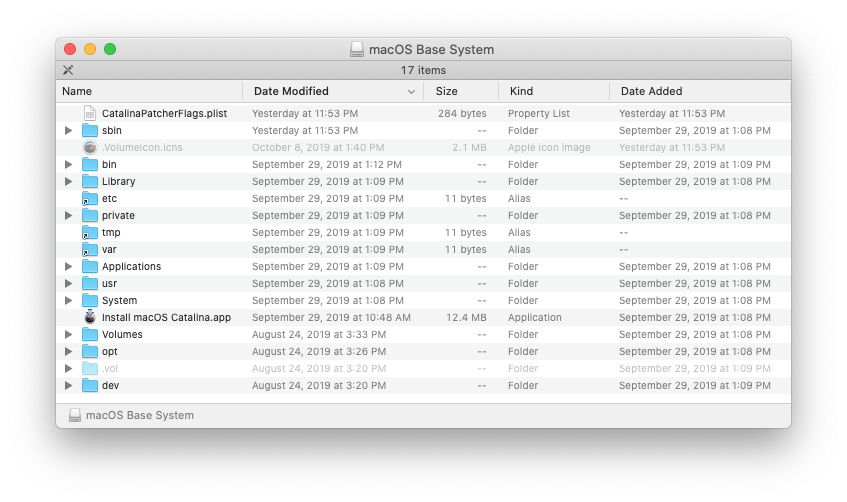Select the bin folder icon
847x502 pixels.
pos(90,164)
